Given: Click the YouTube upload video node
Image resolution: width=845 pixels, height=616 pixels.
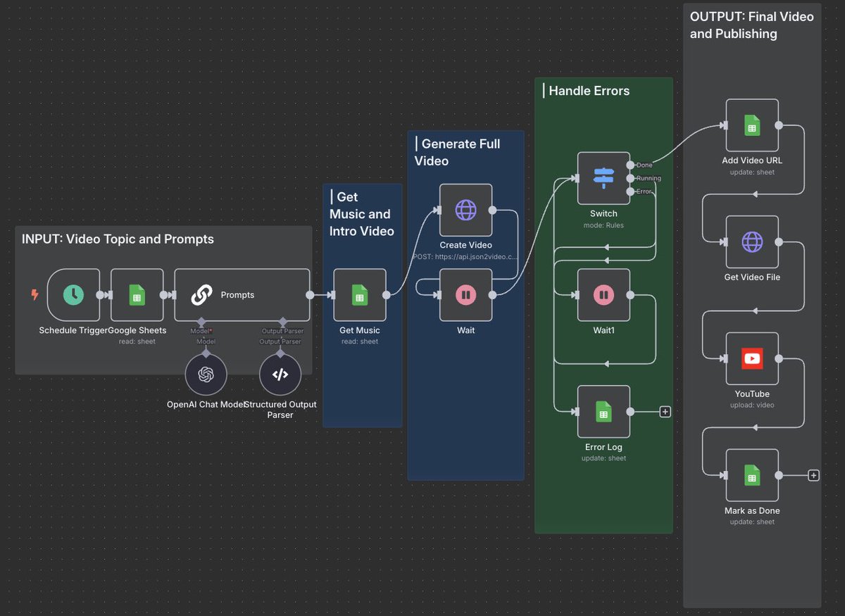Looking at the screenshot, I should pos(752,358).
